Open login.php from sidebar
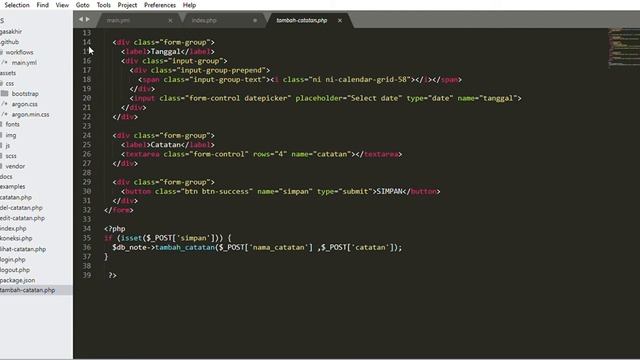This screenshot has width=640, height=360. click(x=13, y=260)
